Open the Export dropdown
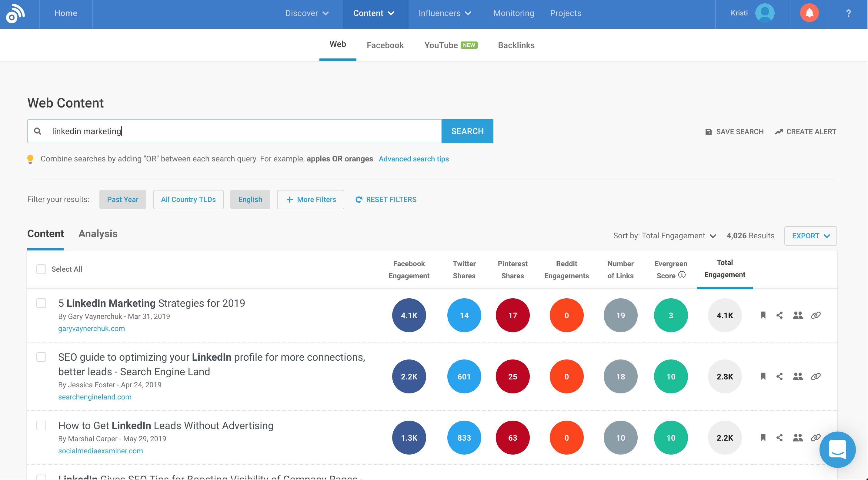Image resolution: width=868 pixels, height=480 pixels. click(810, 236)
